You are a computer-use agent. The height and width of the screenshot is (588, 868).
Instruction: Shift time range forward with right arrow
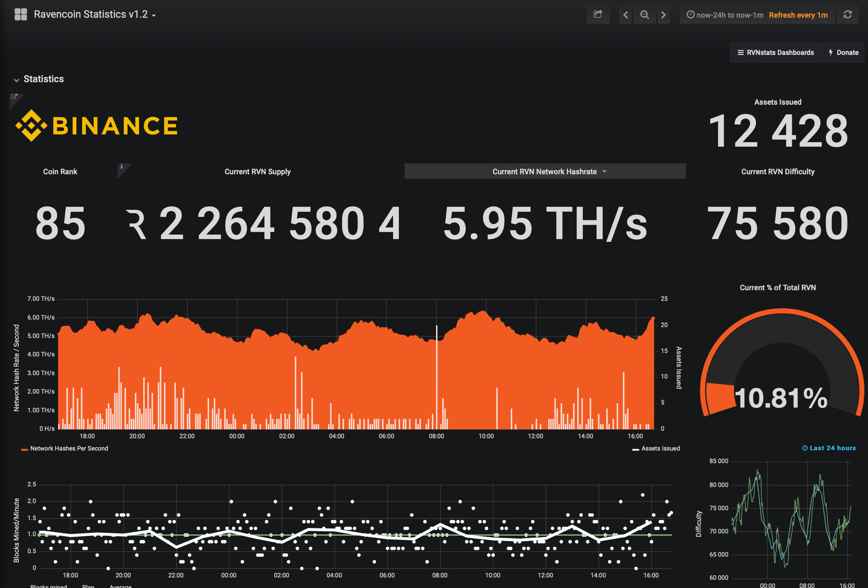pos(663,15)
